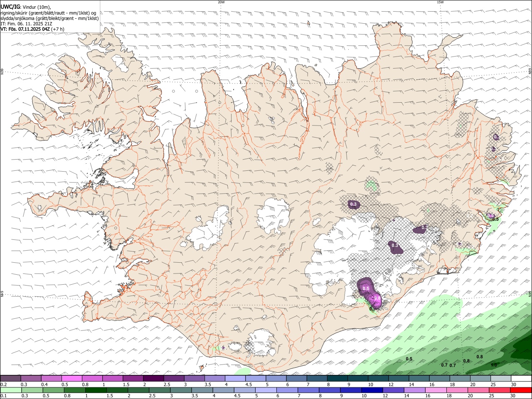Pick the pale grey swatch labeled 25 in upper legend
This screenshot has width=532, height=399.
click(501, 379)
